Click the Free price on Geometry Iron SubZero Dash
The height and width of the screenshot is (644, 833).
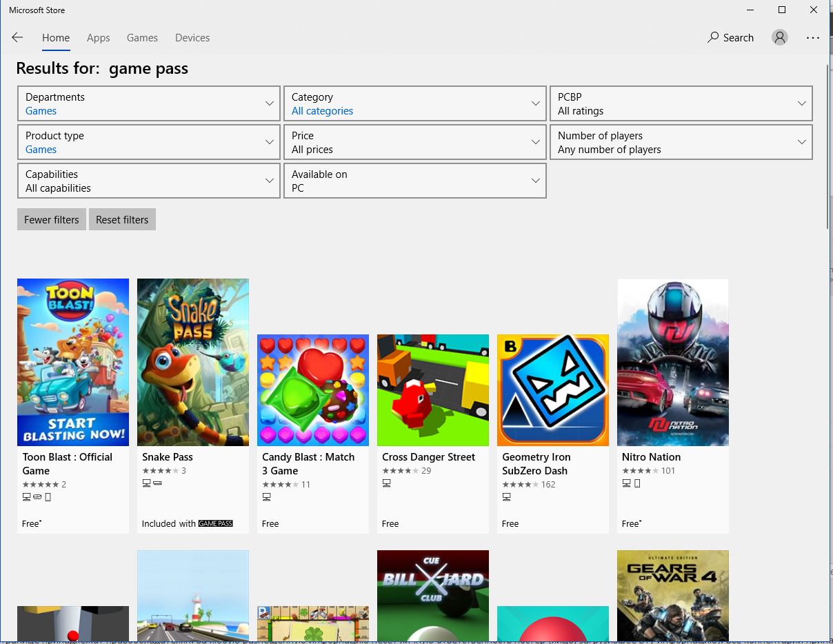click(x=510, y=523)
